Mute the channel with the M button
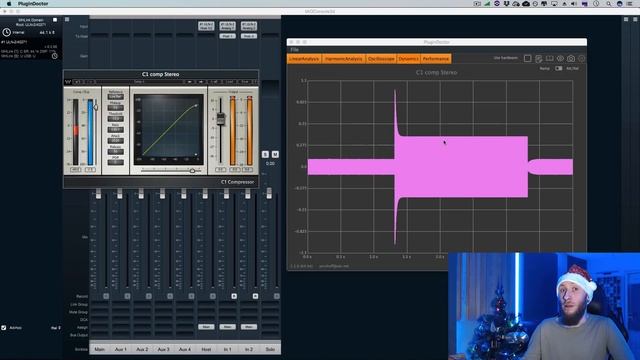Image resolution: width=640 pixels, height=360 pixels. click(x=275, y=154)
